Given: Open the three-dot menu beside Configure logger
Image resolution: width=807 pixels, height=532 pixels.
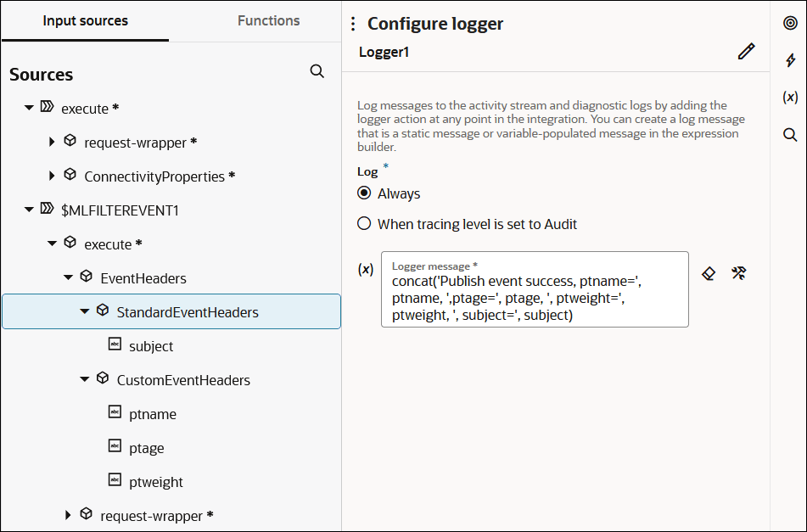Looking at the screenshot, I should click(x=354, y=25).
